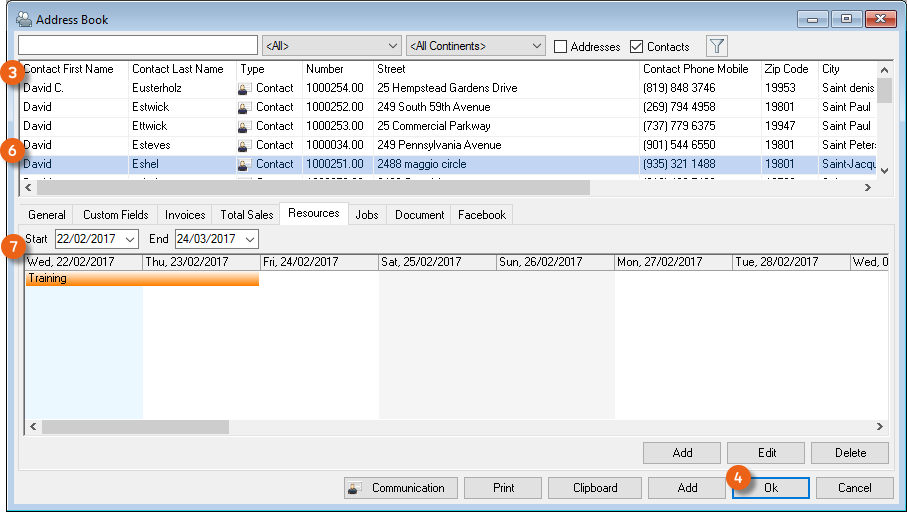This screenshot has height=512, width=907.
Task: Switch to the Invoices tab
Action: coord(185,215)
